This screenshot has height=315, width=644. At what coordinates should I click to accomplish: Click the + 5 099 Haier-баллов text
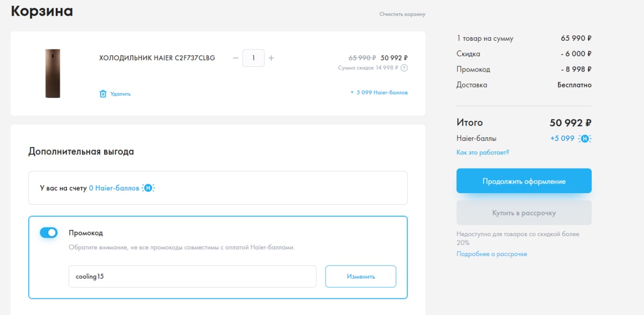click(x=379, y=93)
